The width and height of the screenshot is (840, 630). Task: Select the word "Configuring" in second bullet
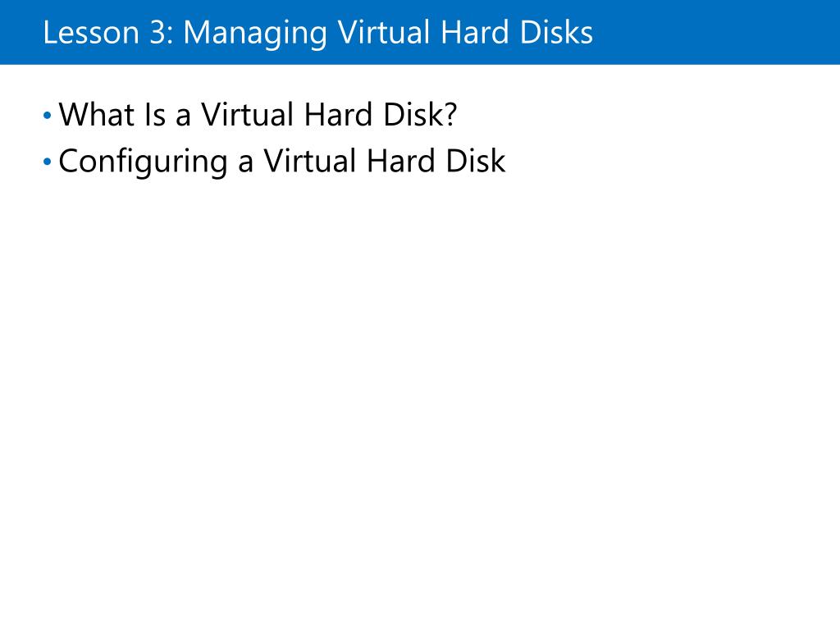click(x=144, y=162)
